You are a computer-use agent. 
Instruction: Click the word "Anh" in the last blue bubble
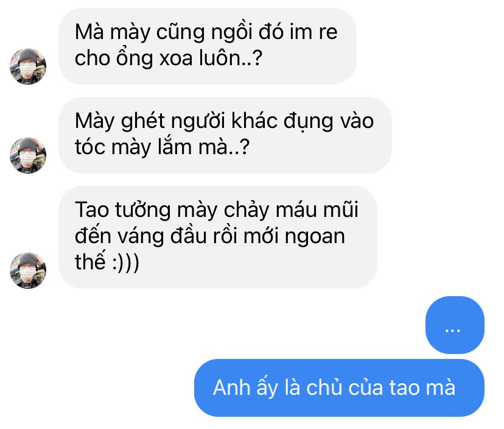click(231, 387)
